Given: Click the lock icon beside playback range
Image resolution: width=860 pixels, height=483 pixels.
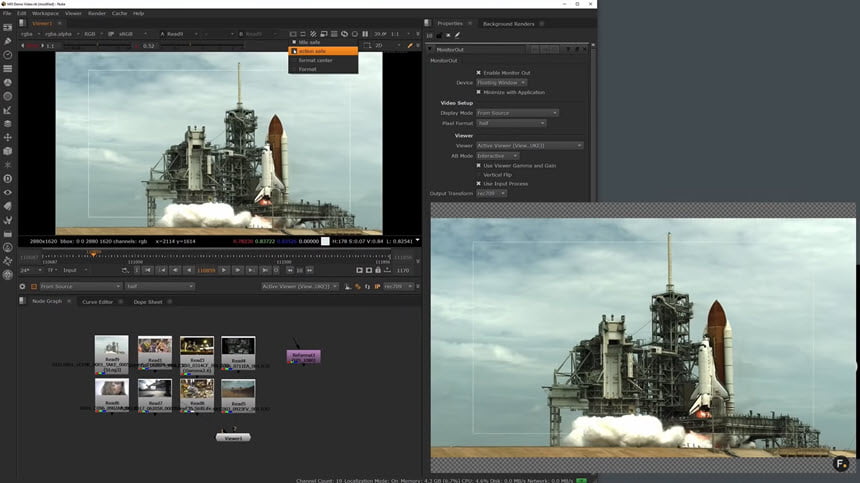Looking at the screenshot, I should pos(378,270).
